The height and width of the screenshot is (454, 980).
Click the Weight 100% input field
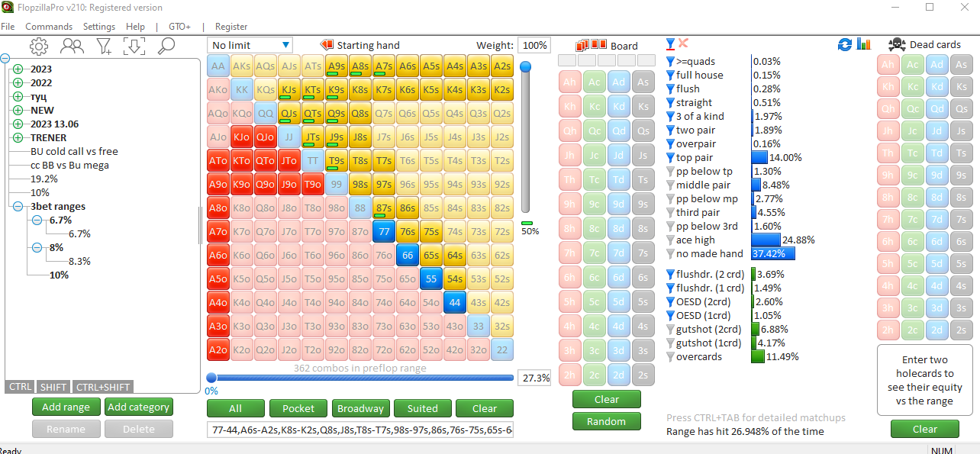click(535, 46)
